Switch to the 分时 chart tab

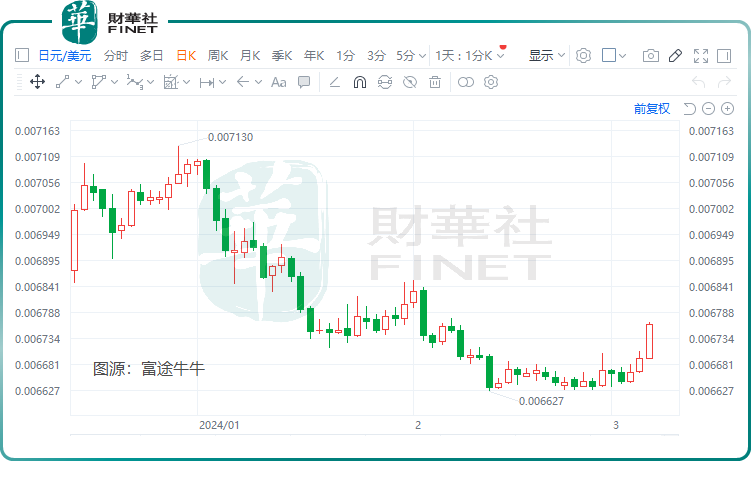116,56
